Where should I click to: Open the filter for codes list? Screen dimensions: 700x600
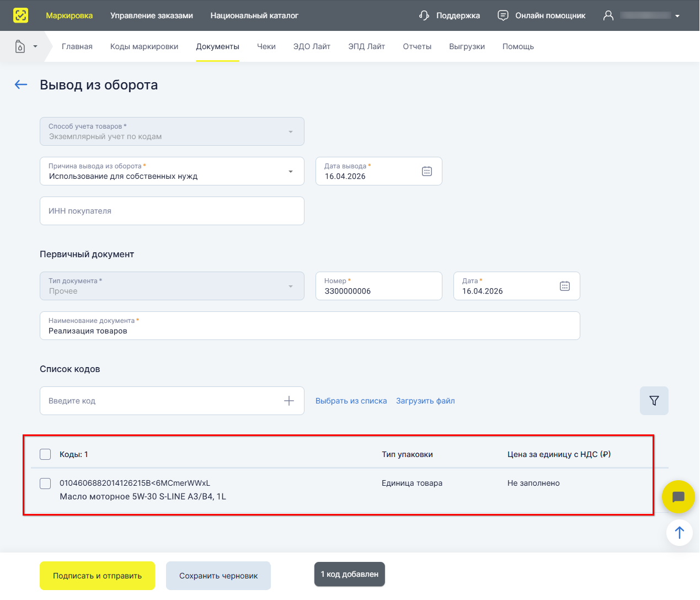pyautogui.click(x=654, y=401)
